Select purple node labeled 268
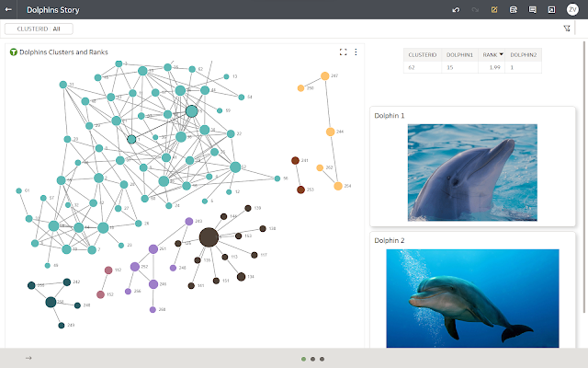 point(153,310)
